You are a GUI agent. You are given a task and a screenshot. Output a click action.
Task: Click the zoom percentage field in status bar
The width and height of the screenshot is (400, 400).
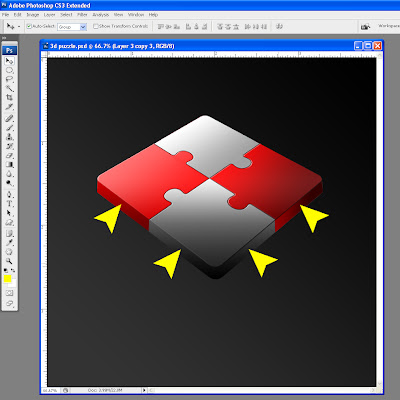(51, 390)
